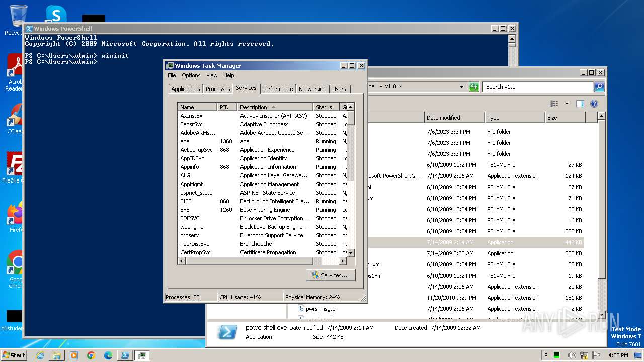This screenshot has width=644, height=362.
Task: Sort files by Date modified column
Action: click(455, 118)
